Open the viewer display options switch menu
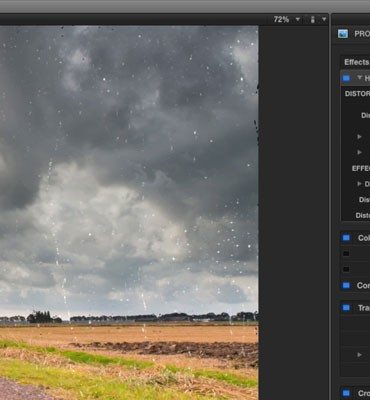The image size is (370, 400). 318,20
